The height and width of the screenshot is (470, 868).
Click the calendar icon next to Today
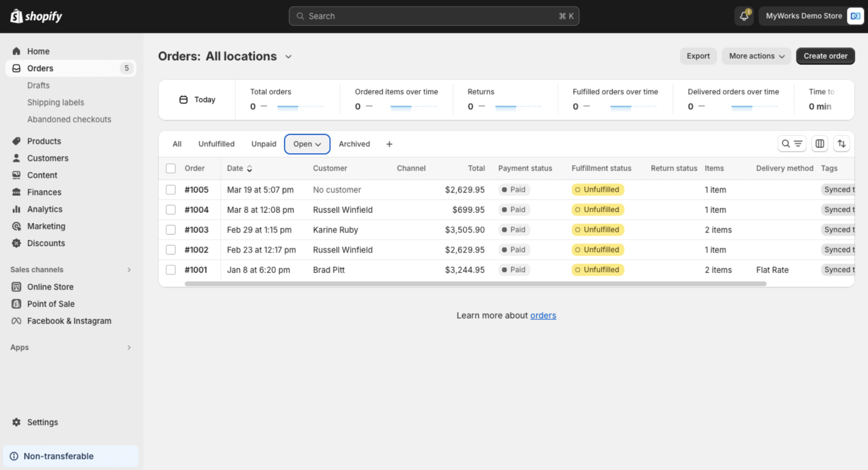point(183,99)
